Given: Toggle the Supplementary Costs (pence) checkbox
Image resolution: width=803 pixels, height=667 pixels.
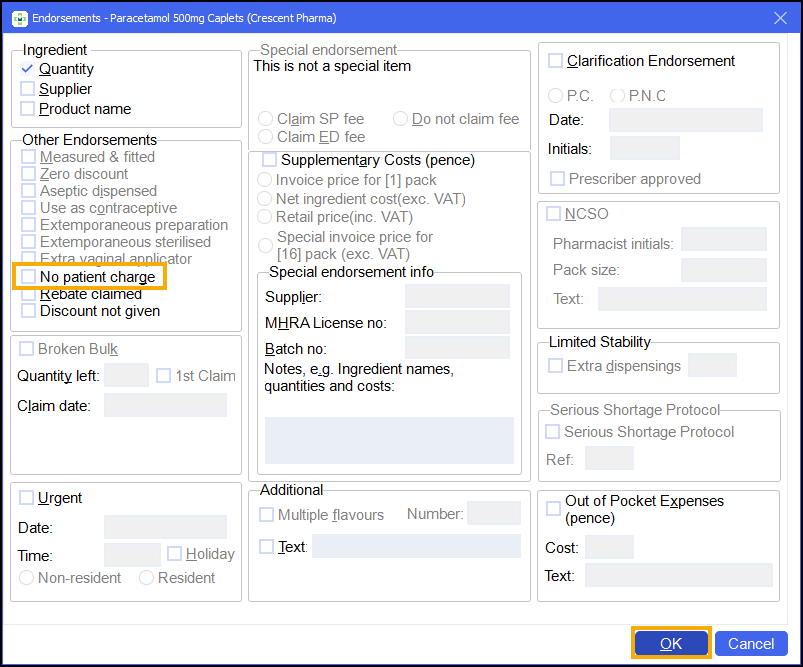Looking at the screenshot, I should click(x=269, y=160).
